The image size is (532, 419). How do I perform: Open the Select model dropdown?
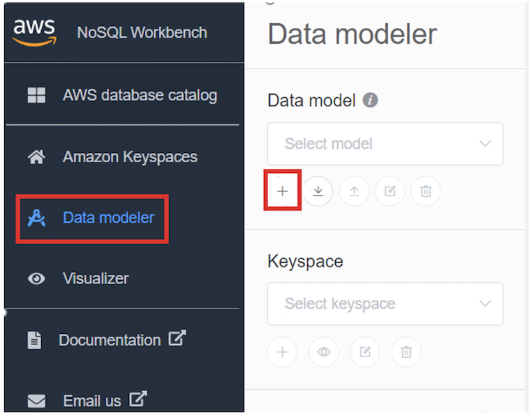pos(385,144)
